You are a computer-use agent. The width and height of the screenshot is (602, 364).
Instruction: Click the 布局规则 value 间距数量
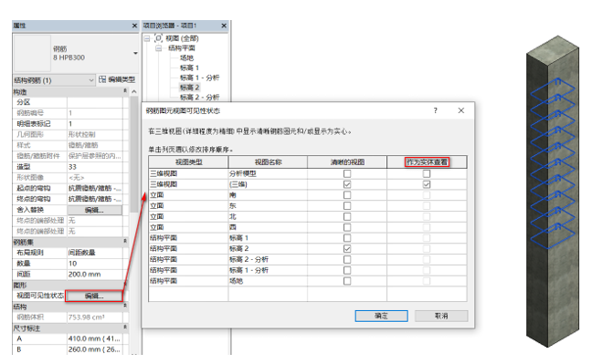click(x=95, y=253)
